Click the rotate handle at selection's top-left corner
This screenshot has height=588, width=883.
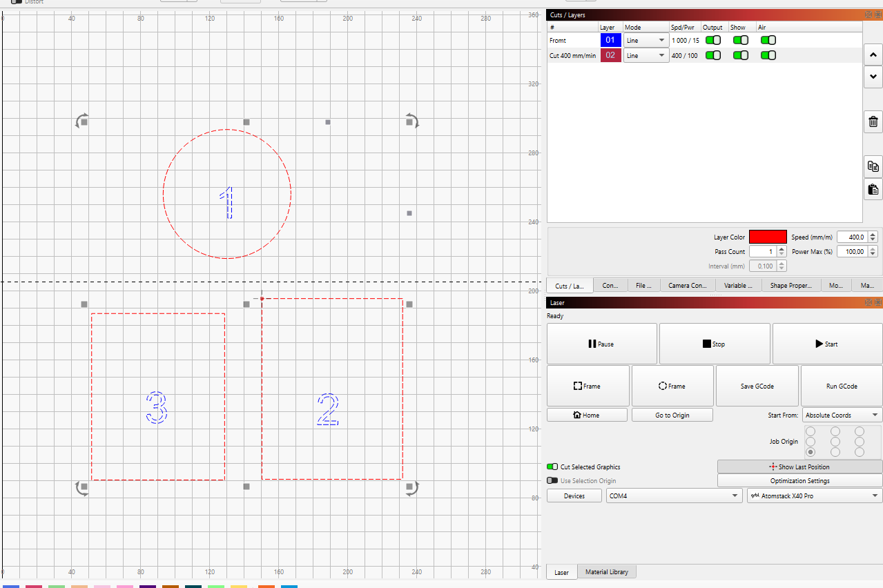coord(81,121)
